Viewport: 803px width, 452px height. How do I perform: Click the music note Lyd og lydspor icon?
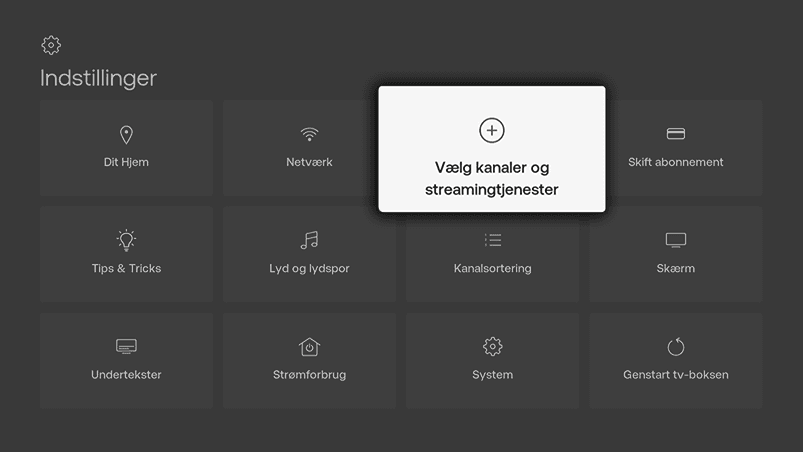click(309, 240)
